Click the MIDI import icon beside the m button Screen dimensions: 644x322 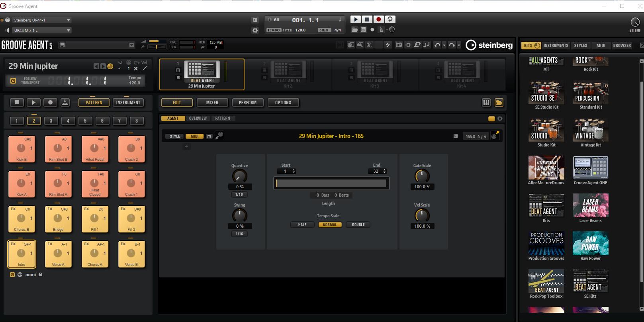click(219, 136)
